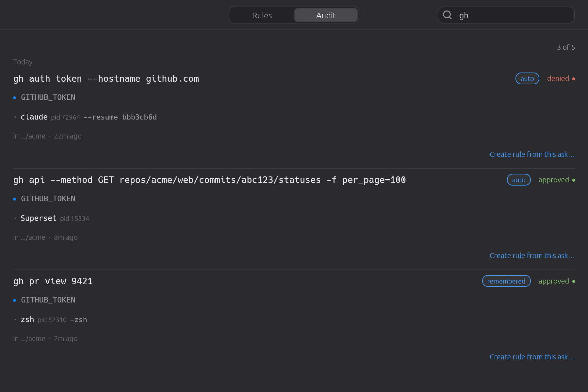Click the 3 of 5 result counter

(x=566, y=47)
